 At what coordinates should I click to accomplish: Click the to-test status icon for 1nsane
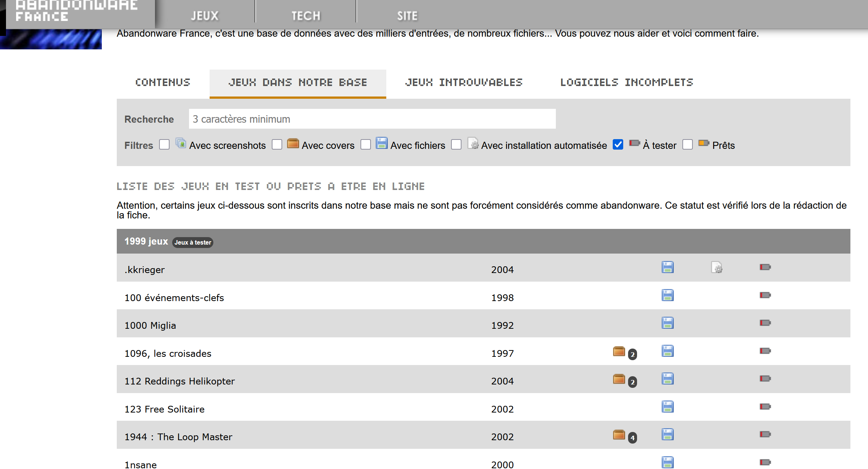click(x=765, y=462)
